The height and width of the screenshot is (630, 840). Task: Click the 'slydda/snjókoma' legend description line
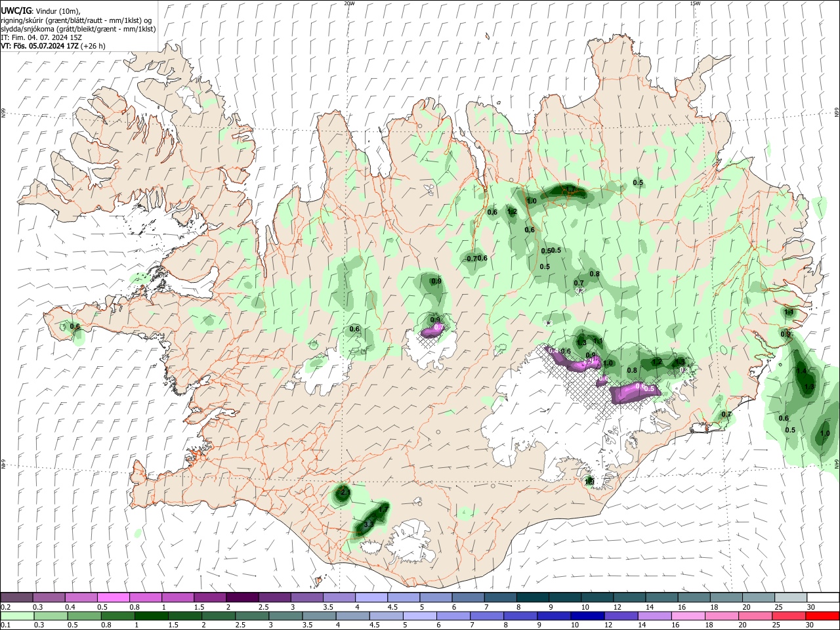(78, 29)
